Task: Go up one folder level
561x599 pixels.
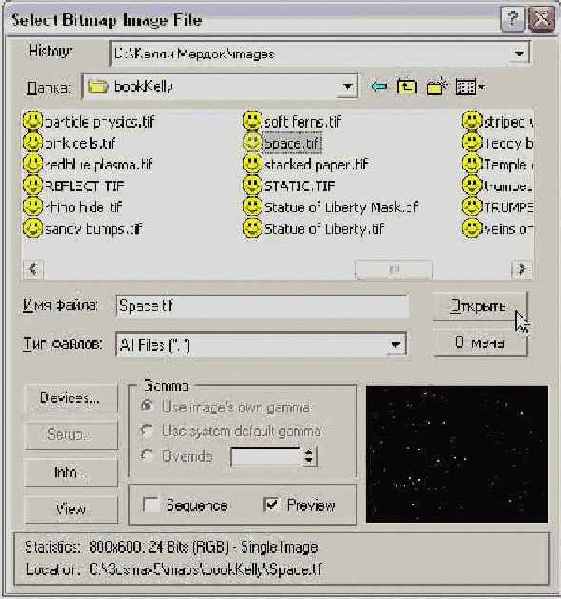Action: [407, 87]
